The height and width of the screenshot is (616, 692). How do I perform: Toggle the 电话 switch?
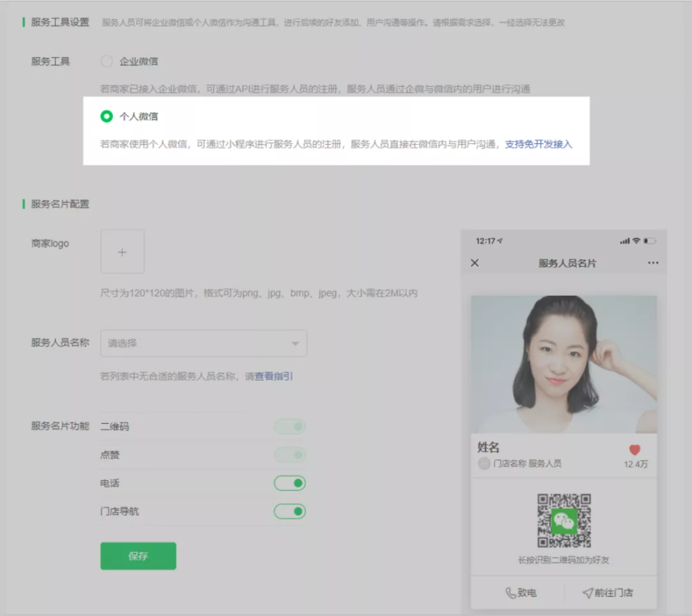(x=290, y=483)
